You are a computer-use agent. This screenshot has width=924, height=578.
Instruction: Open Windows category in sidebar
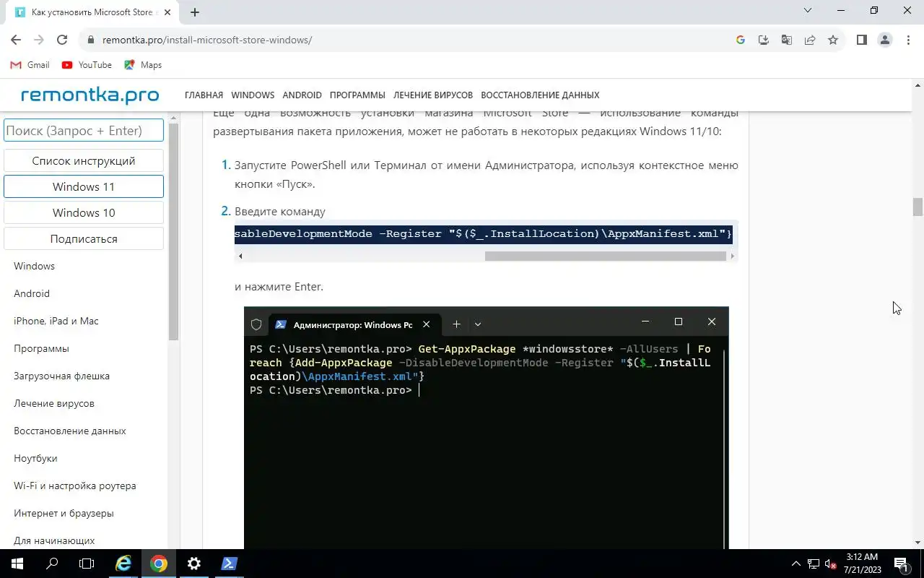coord(34,266)
